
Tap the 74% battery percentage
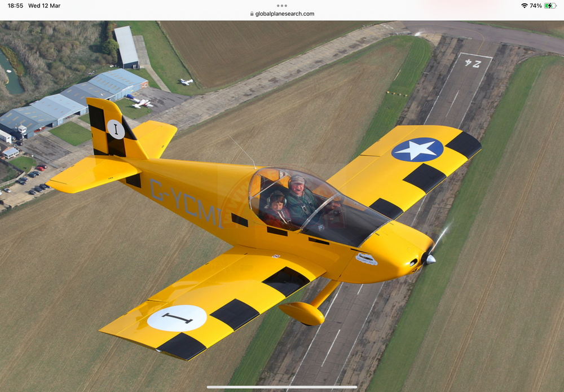(535, 6)
